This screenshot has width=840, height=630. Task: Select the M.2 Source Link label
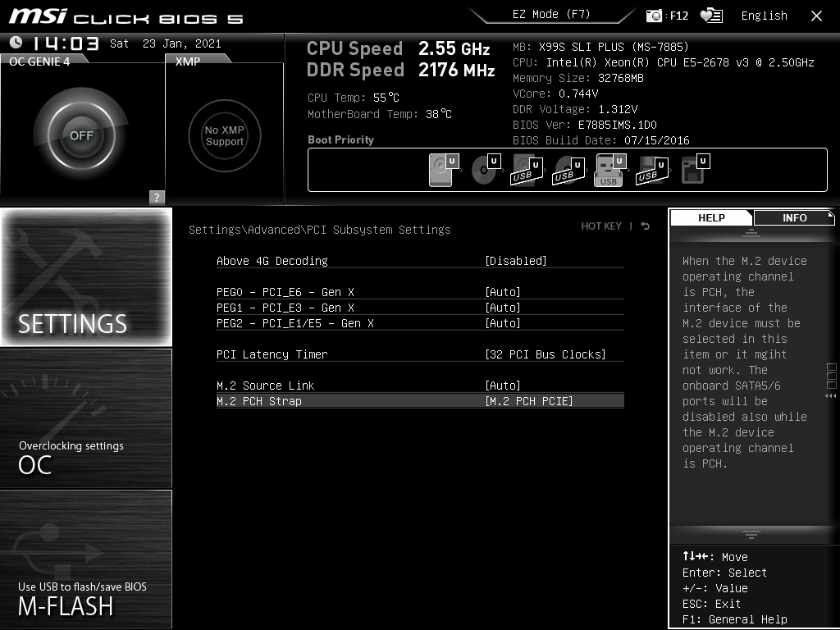click(265, 386)
